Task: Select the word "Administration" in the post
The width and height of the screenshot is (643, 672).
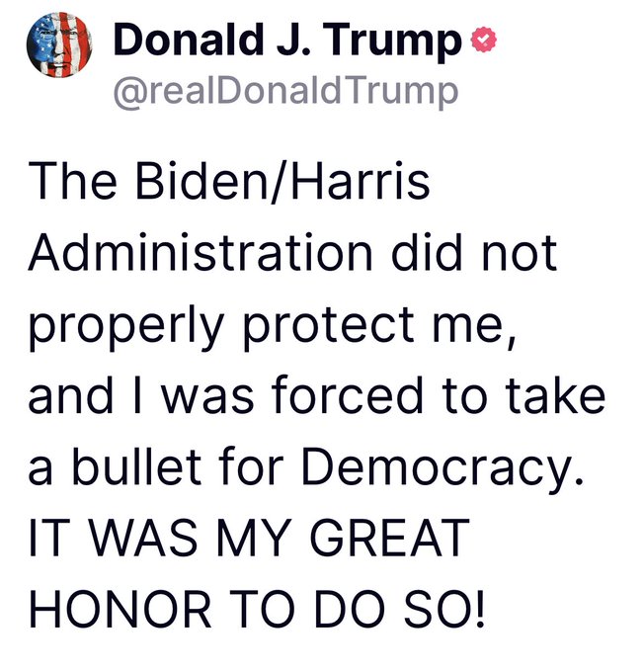Action: [201, 252]
